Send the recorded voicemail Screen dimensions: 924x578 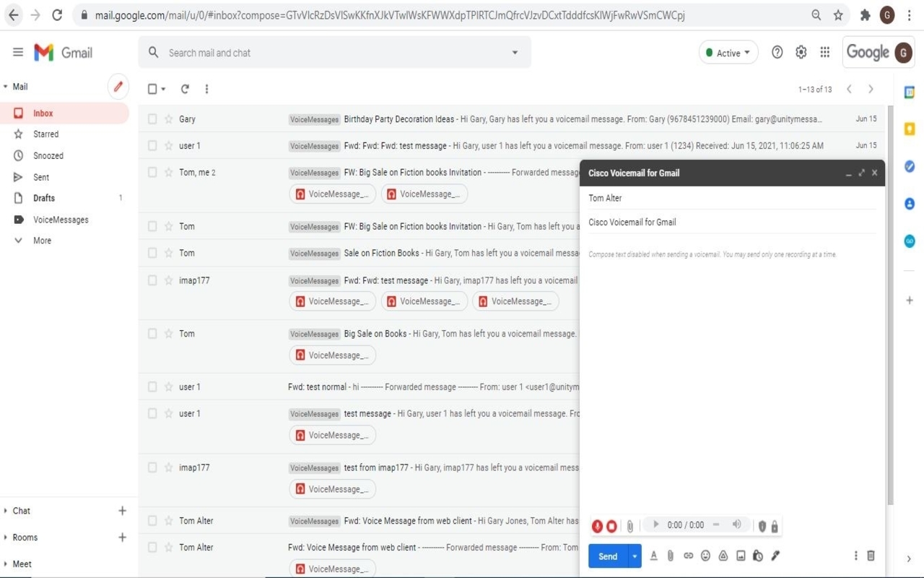606,556
